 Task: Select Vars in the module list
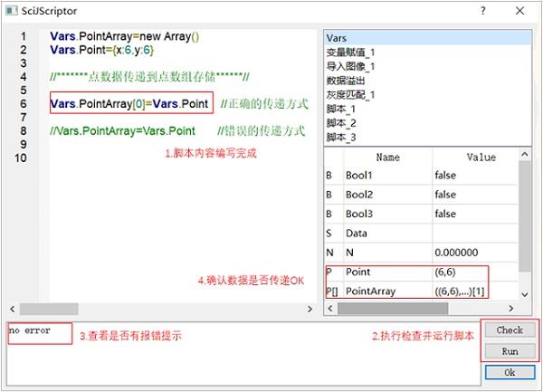pos(337,39)
